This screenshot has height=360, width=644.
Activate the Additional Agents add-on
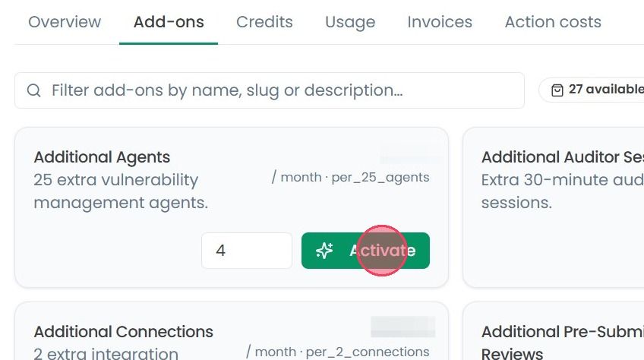pos(365,251)
